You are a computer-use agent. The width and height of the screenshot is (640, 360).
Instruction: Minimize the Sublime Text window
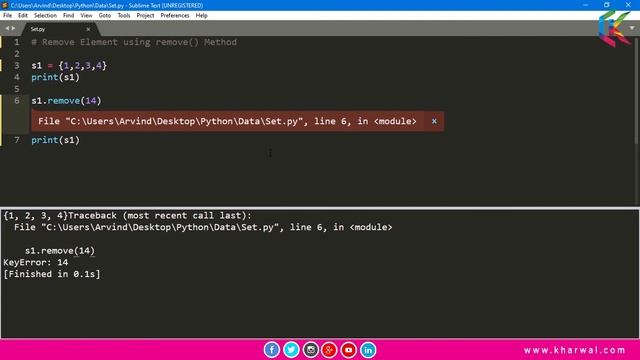tap(586, 5)
